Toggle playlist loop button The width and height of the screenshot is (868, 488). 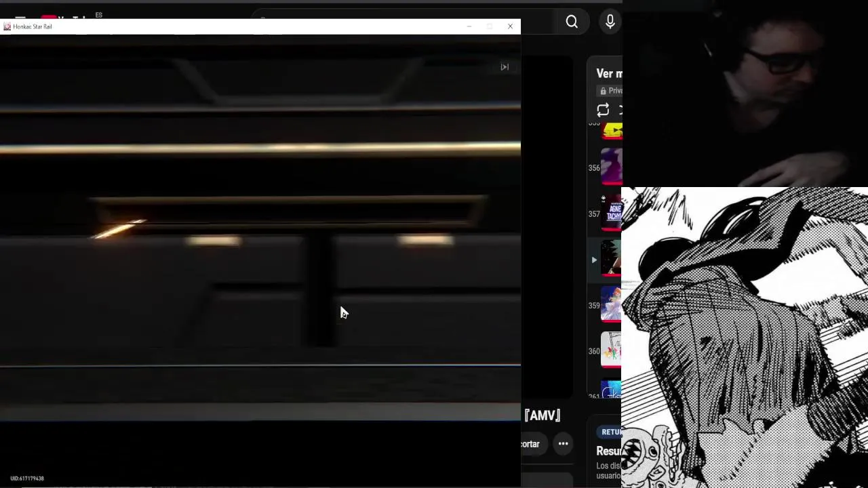point(603,110)
